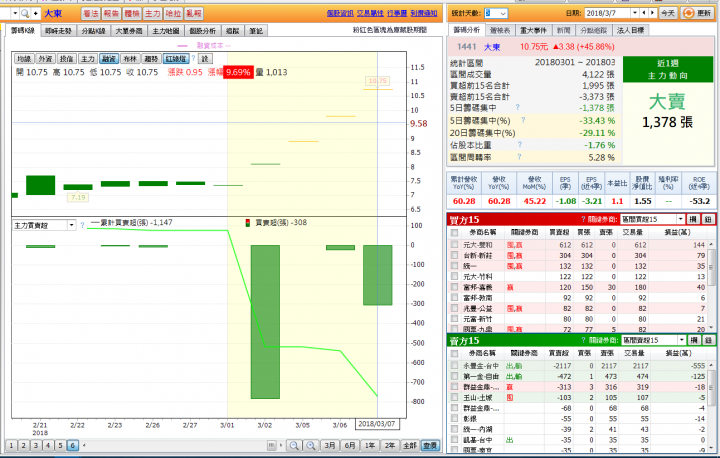
Task: Open 賣方15 關鍵券商 dropdown
Action: point(653,340)
